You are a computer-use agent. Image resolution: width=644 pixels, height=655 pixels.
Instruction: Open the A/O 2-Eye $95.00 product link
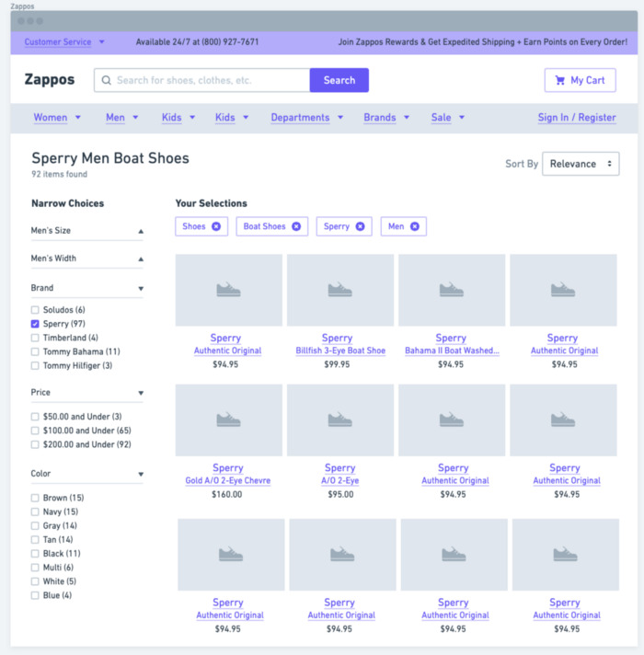340,480
